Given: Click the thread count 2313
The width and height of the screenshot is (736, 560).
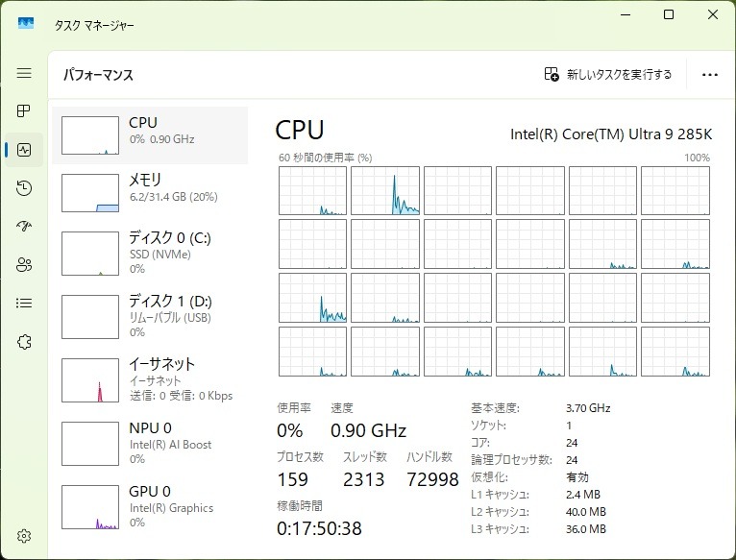Looking at the screenshot, I should coord(364,479).
